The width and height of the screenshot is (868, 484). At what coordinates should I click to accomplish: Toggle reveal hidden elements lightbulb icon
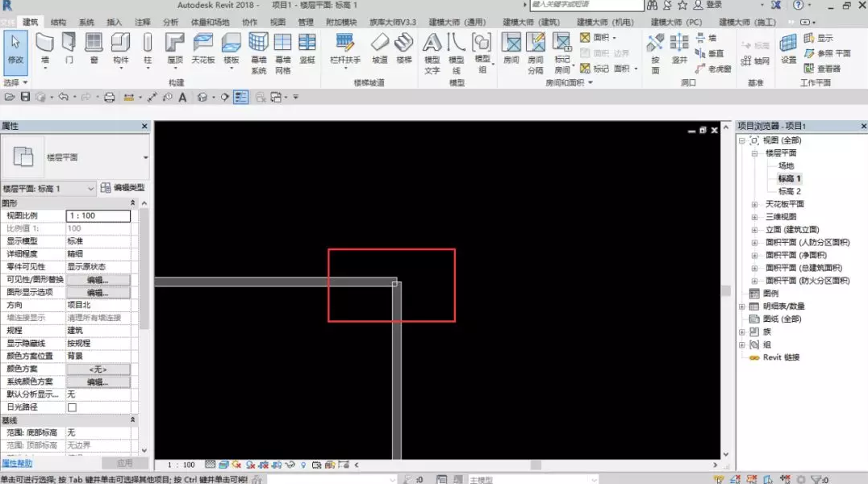[x=303, y=465]
